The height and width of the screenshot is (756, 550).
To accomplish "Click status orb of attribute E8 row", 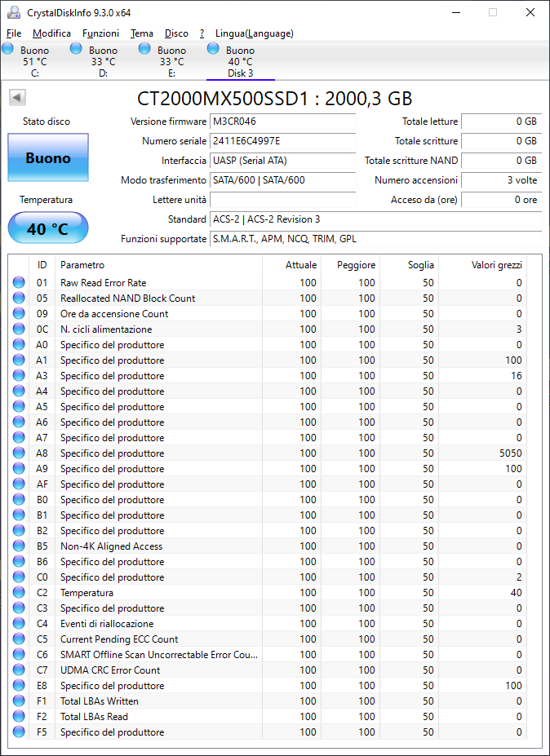I will click(19, 686).
